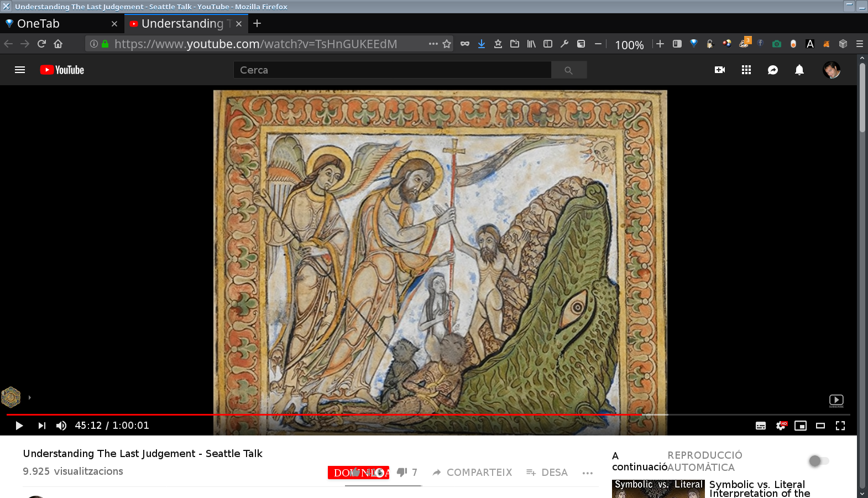Image resolution: width=868 pixels, height=498 pixels.
Task: Mute the video volume
Action: pyautogui.click(x=61, y=426)
